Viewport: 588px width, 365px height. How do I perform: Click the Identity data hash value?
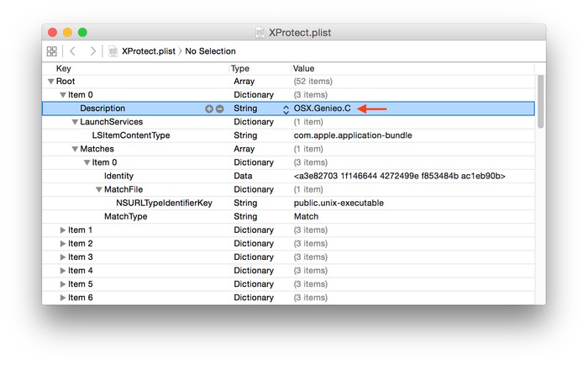click(x=399, y=176)
